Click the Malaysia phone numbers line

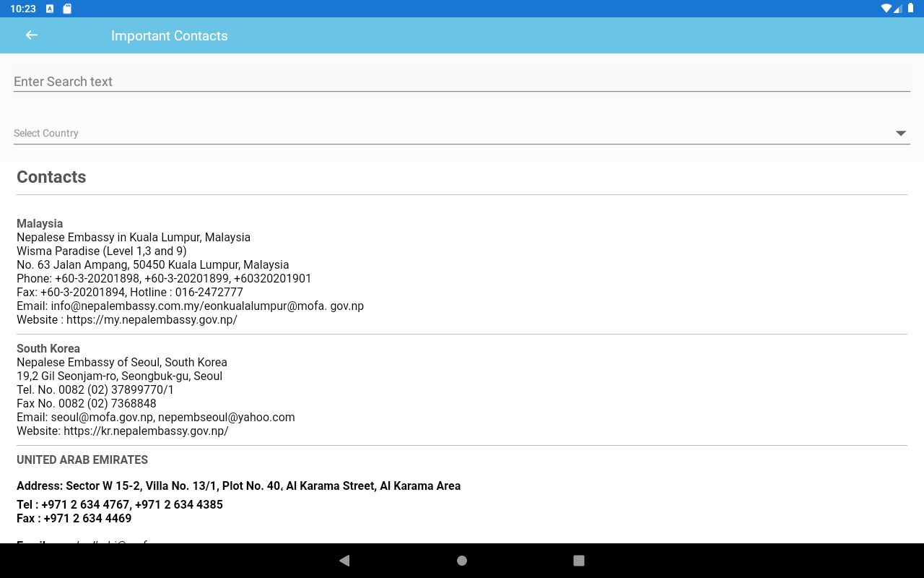(x=164, y=279)
